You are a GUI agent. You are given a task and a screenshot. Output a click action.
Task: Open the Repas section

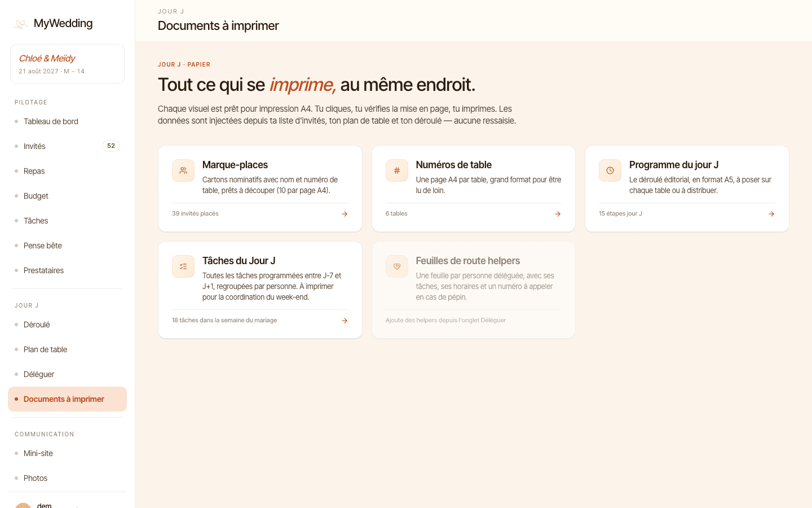pyautogui.click(x=67, y=171)
